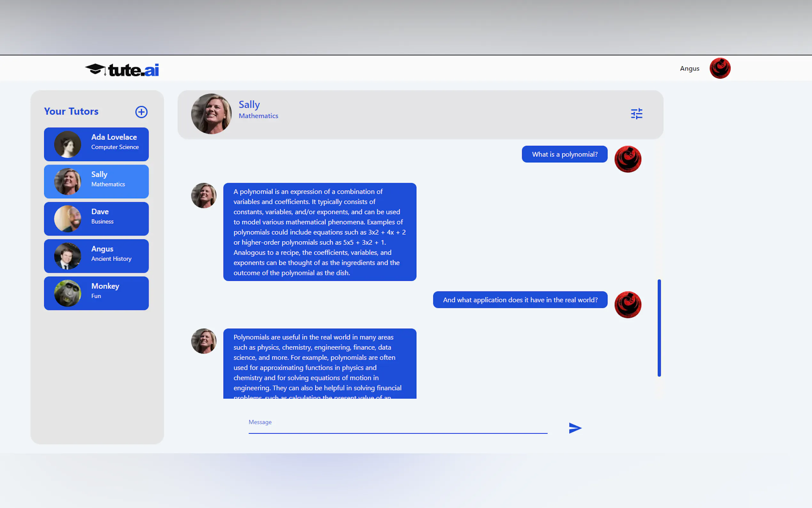This screenshot has height=508, width=812.
Task: Select the Sally Mathematics tutor
Action: point(96,181)
